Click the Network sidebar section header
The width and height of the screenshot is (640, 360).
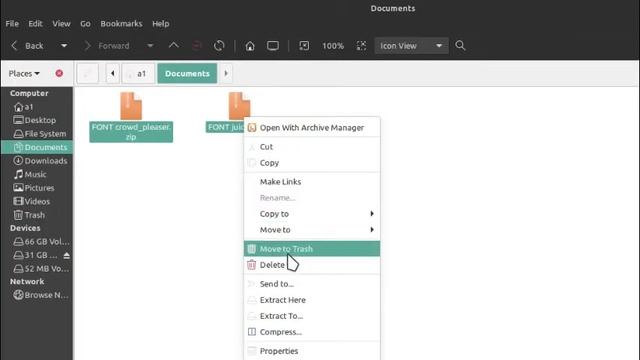point(27,282)
